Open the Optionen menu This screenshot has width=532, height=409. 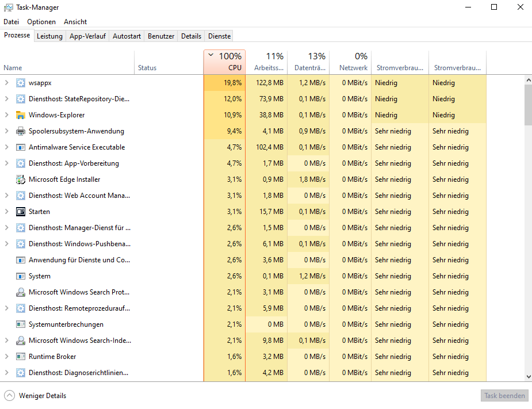41,22
